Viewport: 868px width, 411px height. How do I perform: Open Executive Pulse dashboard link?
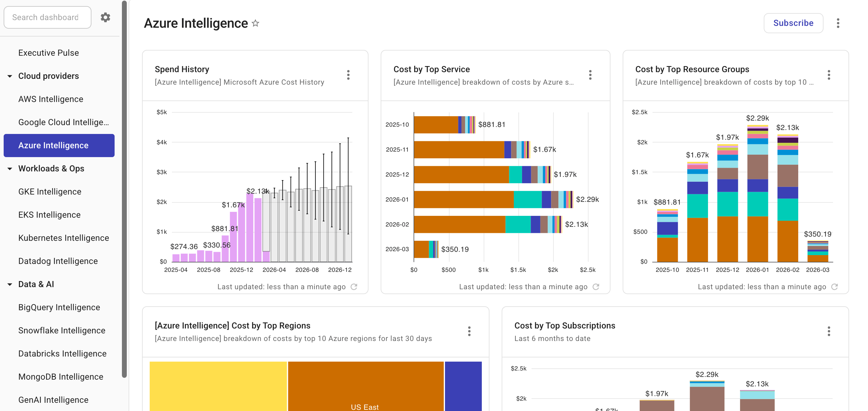click(48, 53)
